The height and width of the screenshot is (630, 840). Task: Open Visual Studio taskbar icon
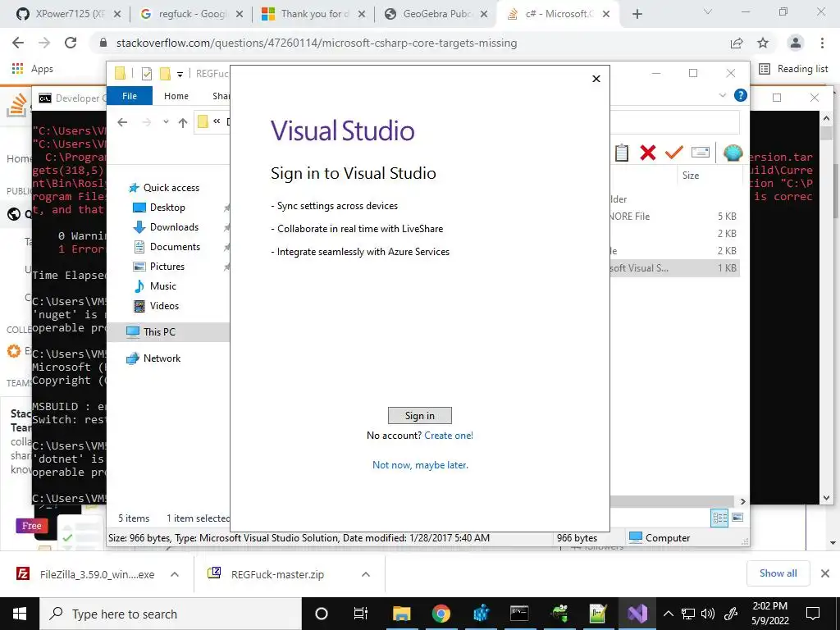(637, 614)
